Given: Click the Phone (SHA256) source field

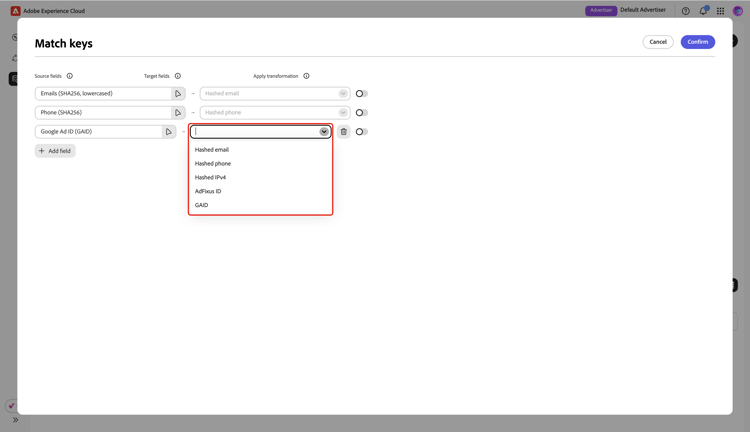Looking at the screenshot, I should pos(103,113).
